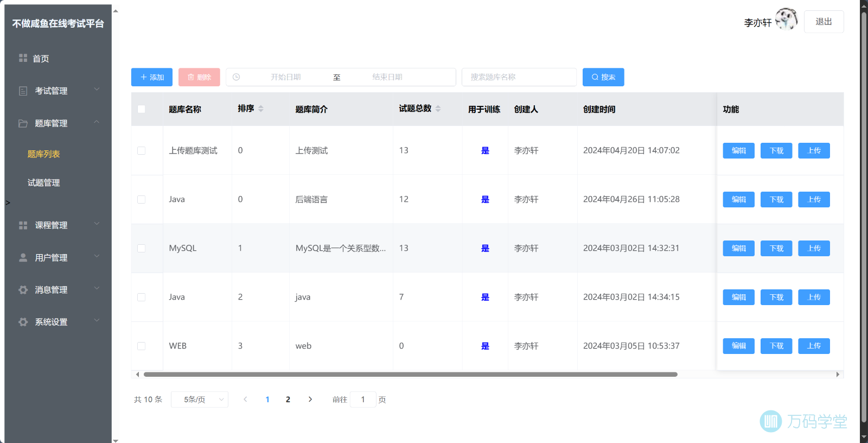Click the 开始日期 date field

click(285, 77)
